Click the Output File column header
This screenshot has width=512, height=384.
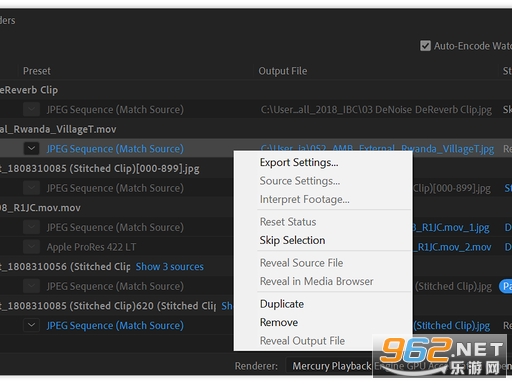click(x=283, y=71)
